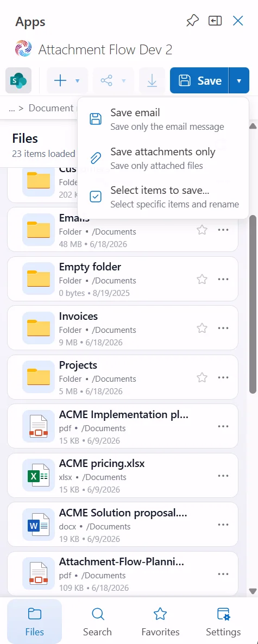Click the Attachment-Flow-Planning pdf icon
The width and height of the screenshot is (258, 644).
[x=39, y=574]
